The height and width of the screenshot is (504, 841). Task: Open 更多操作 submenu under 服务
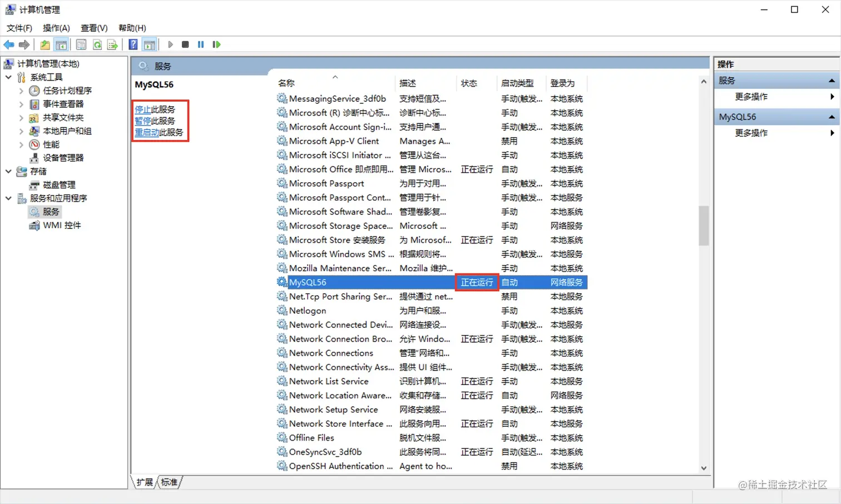[776, 97]
